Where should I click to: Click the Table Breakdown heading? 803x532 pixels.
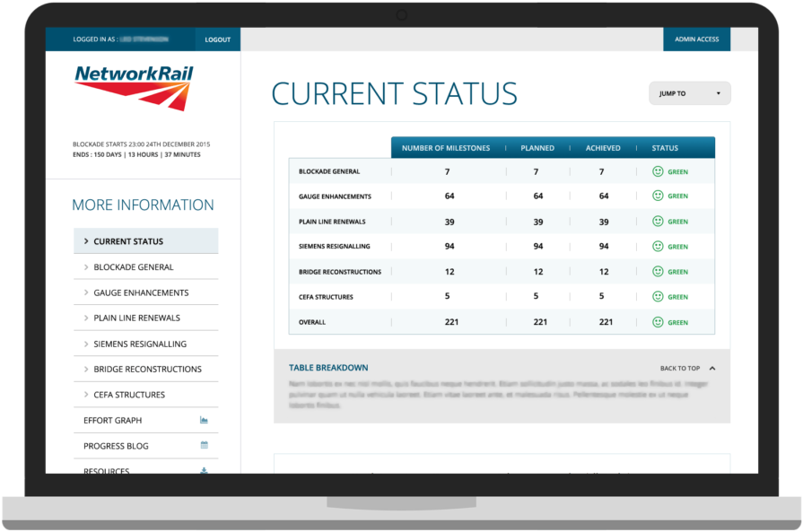[x=328, y=368]
